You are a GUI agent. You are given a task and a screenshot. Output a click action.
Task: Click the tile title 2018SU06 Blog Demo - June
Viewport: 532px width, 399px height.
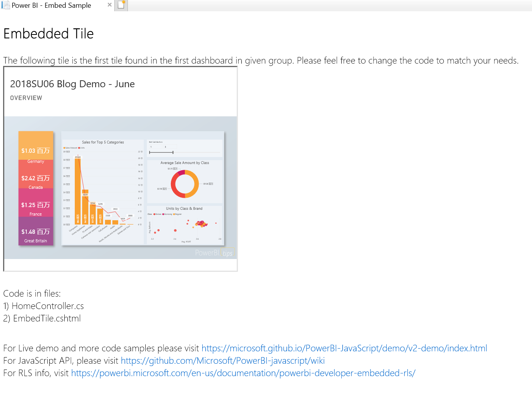pyautogui.click(x=72, y=84)
